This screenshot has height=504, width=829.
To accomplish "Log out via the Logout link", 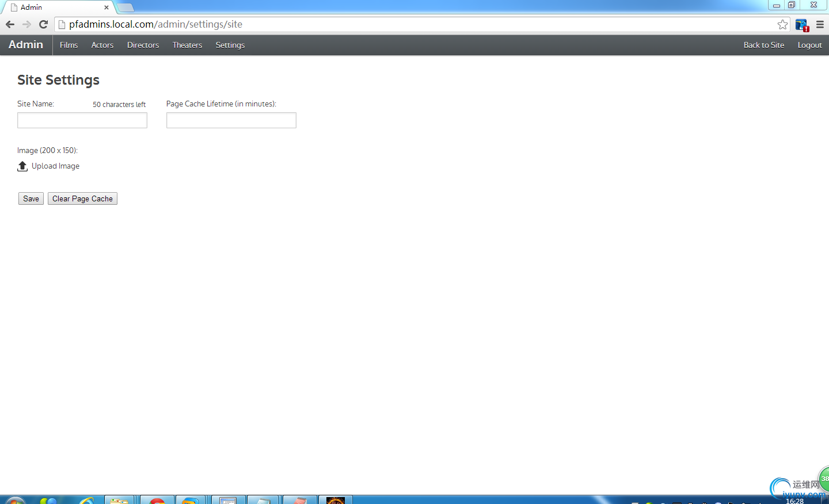I will [809, 45].
